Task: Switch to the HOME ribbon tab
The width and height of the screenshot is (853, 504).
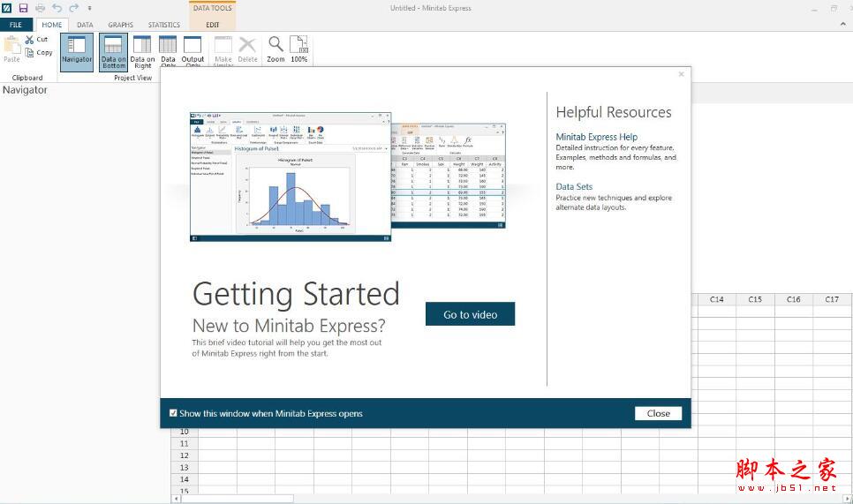Action: [52, 25]
